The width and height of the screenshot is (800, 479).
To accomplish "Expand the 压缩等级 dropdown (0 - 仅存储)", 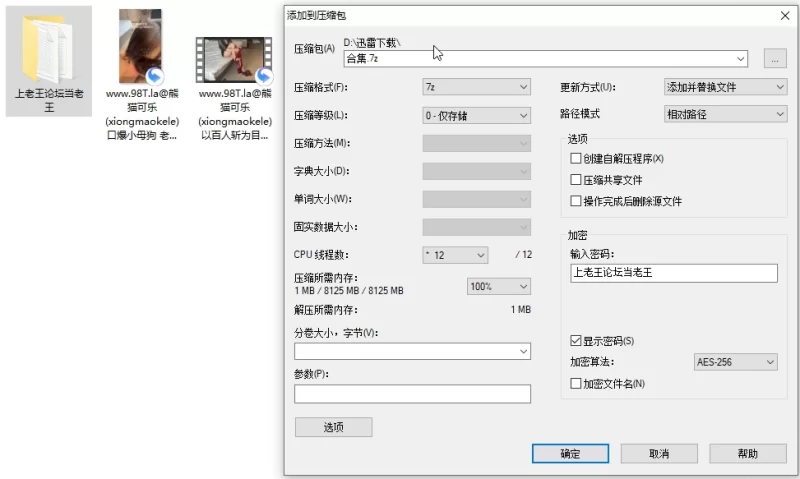I will tap(476, 116).
